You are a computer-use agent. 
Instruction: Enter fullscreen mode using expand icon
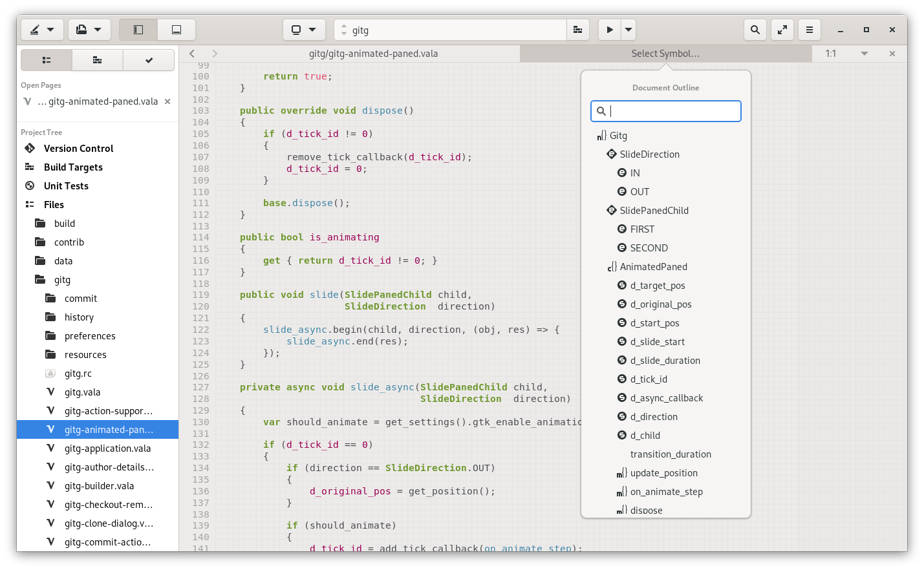782,30
